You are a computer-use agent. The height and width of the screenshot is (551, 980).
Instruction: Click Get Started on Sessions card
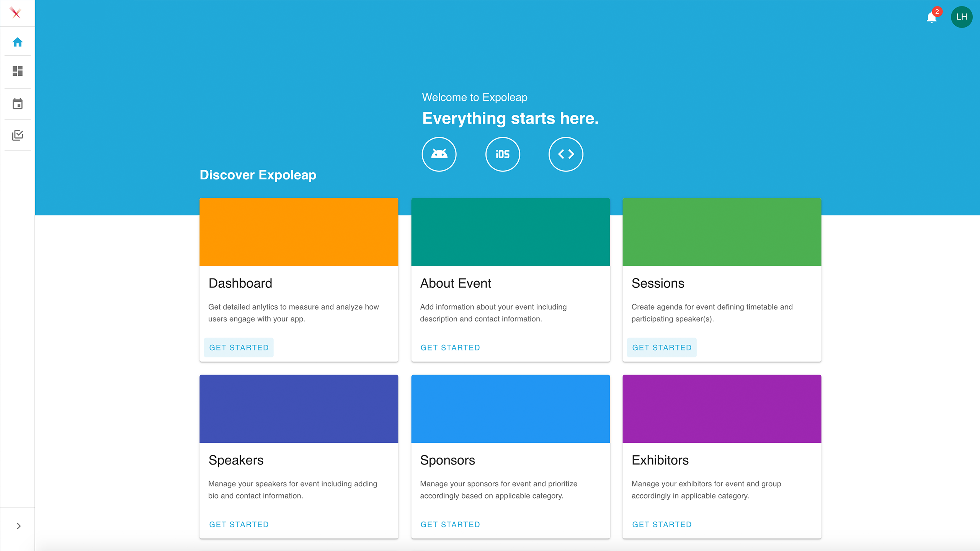tap(662, 347)
